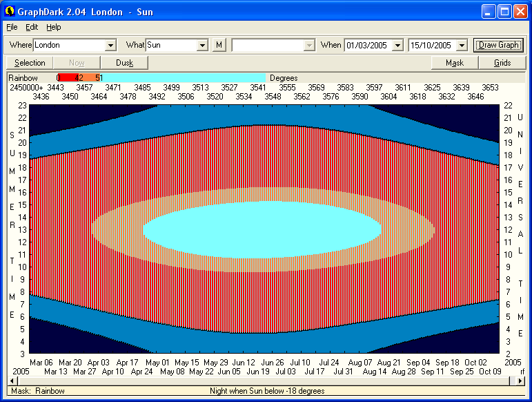Open the Help menu
The height and width of the screenshot is (402, 532).
click(54, 27)
